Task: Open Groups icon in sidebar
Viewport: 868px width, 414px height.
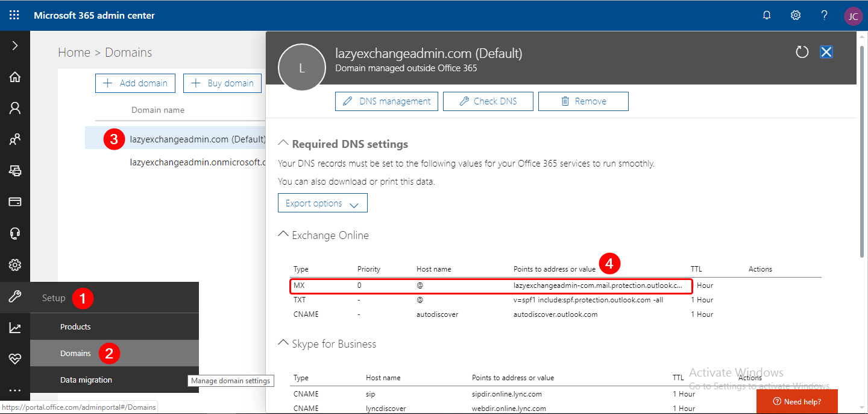Action: tap(15, 139)
